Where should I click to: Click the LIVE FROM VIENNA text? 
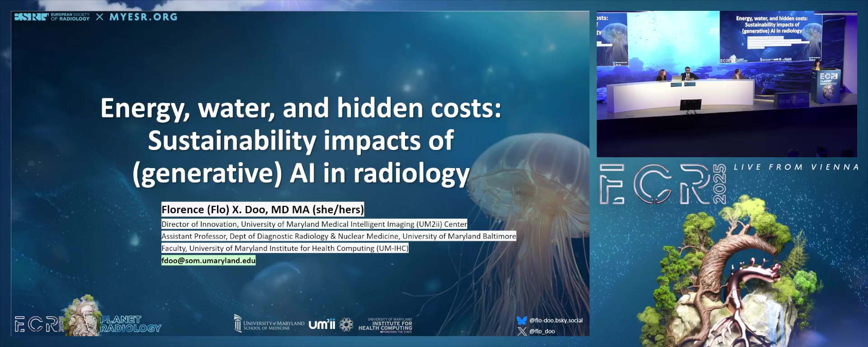coord(796,167)
